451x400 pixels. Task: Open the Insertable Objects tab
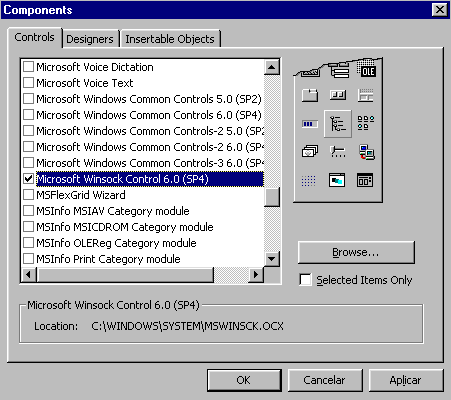(x=170, y=39)
